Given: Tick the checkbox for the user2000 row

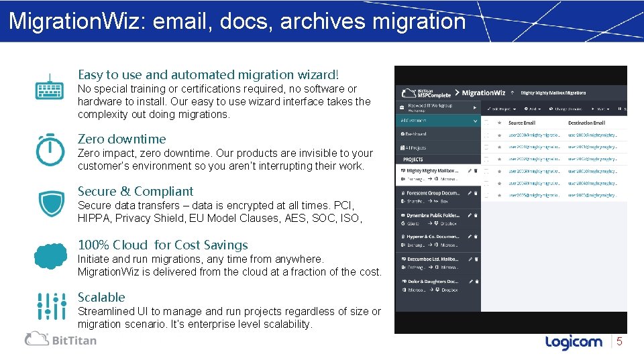Looking at the screenshot, I should (x=486, y=135).
